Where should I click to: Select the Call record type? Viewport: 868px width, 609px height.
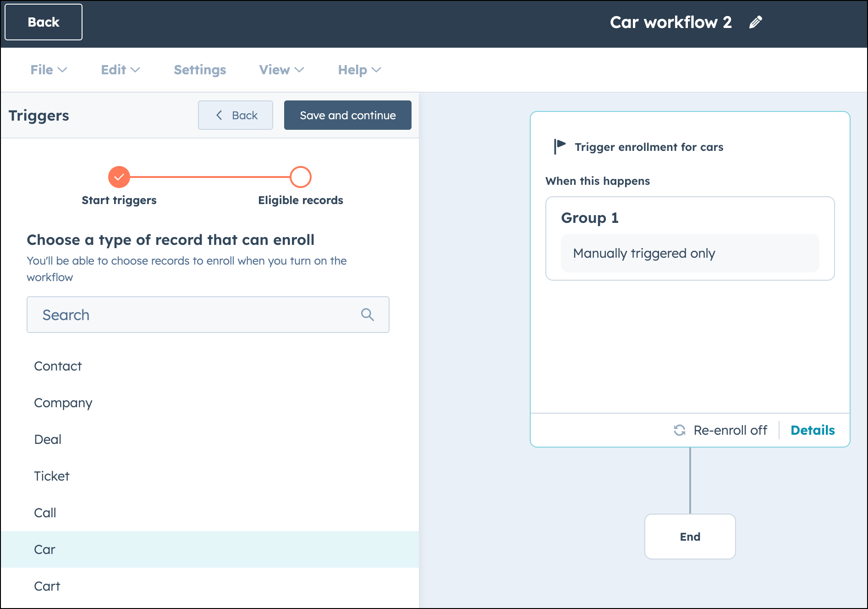coord(210,513)
